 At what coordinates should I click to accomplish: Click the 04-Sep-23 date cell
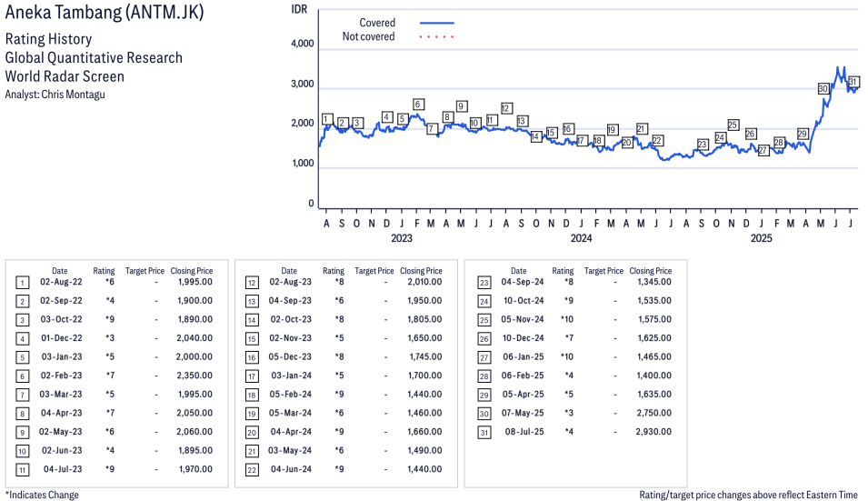(x=290, y=301)
